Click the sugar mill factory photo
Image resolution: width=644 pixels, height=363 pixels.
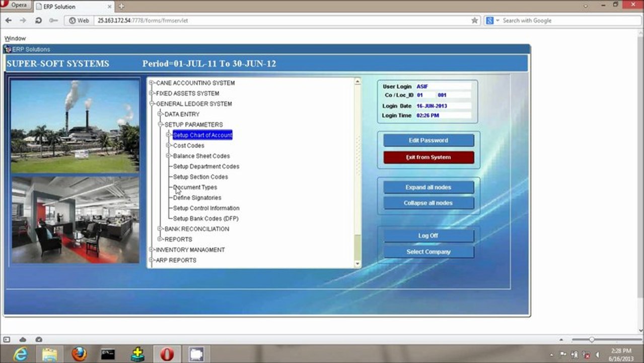[75, 127]
